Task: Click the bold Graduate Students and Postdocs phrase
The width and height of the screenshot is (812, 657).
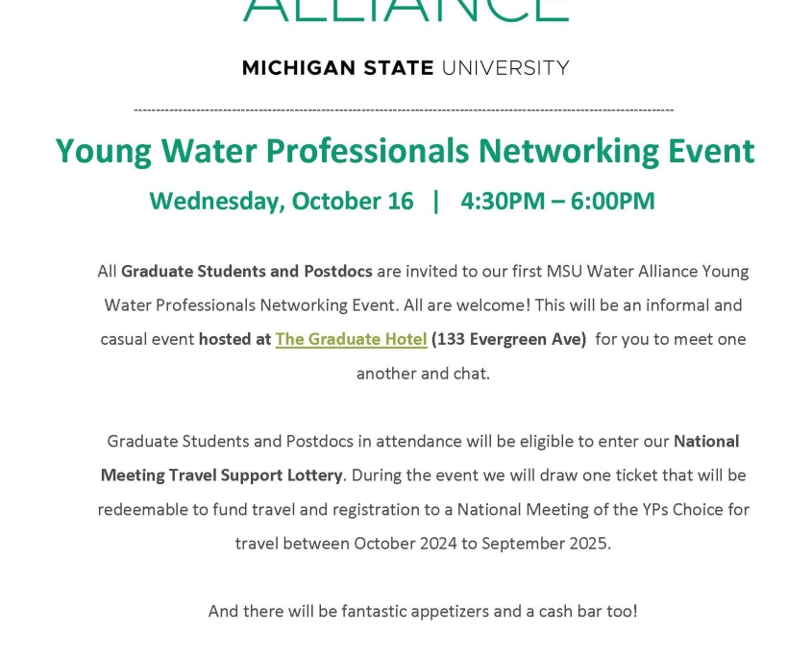Action: coord(247,271)
